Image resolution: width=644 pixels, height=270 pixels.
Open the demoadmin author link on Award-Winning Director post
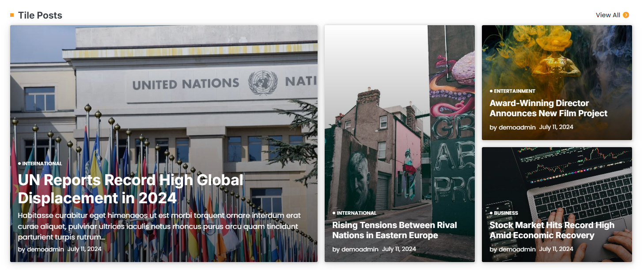pos(517,127)
